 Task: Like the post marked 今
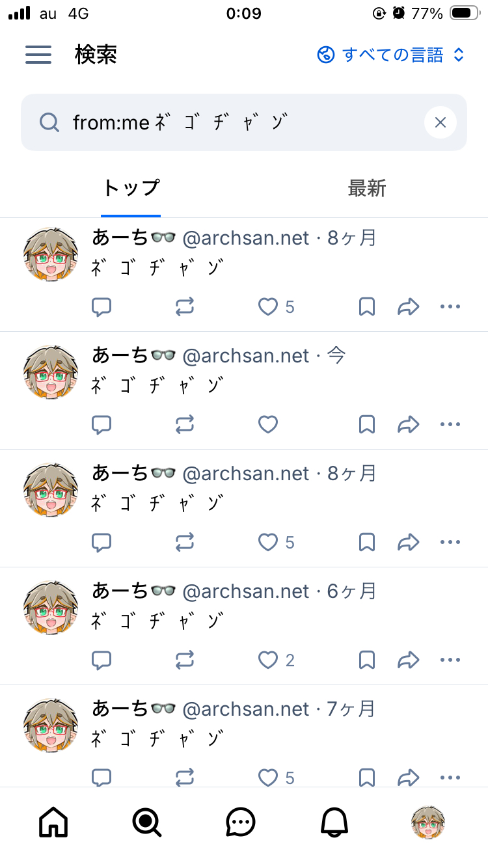pyautogui.click(x=268, y=425)
